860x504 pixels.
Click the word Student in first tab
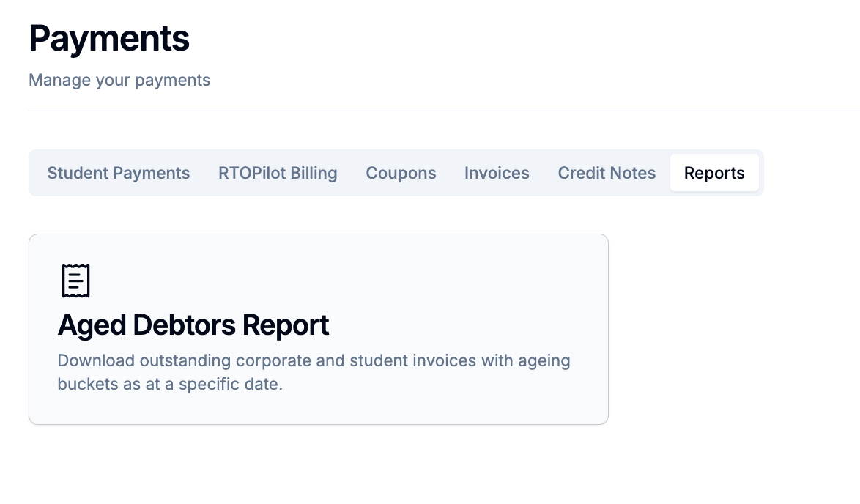point(78,173)
